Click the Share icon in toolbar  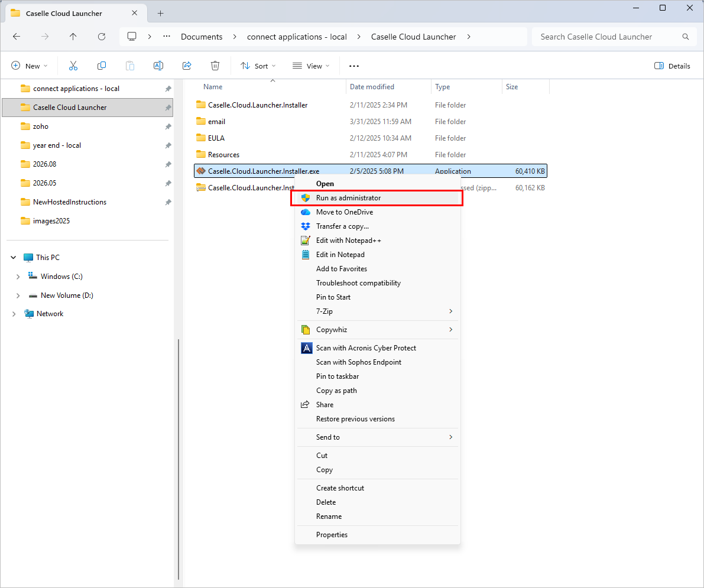click(187, 66)
